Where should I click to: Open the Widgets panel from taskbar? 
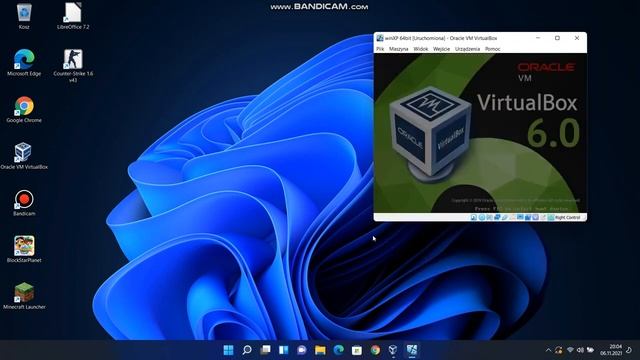coord(284,350)
